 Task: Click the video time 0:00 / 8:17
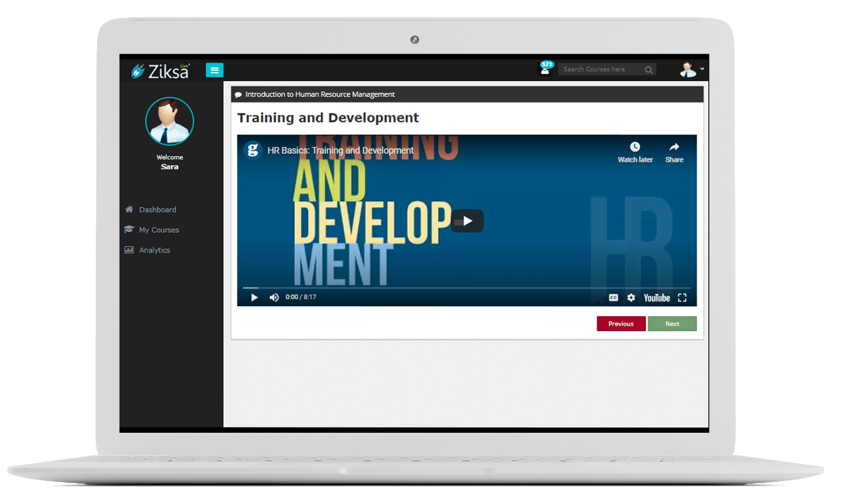click(x=301, y=298)
